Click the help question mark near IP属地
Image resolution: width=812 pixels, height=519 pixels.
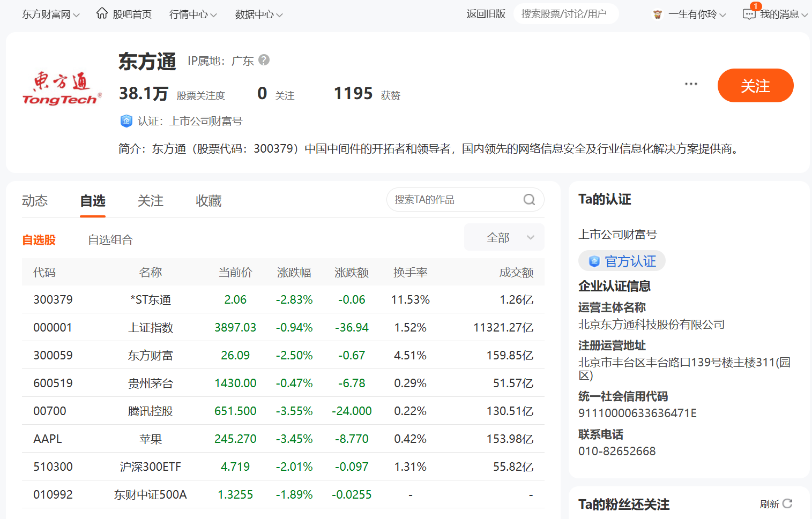264,60
